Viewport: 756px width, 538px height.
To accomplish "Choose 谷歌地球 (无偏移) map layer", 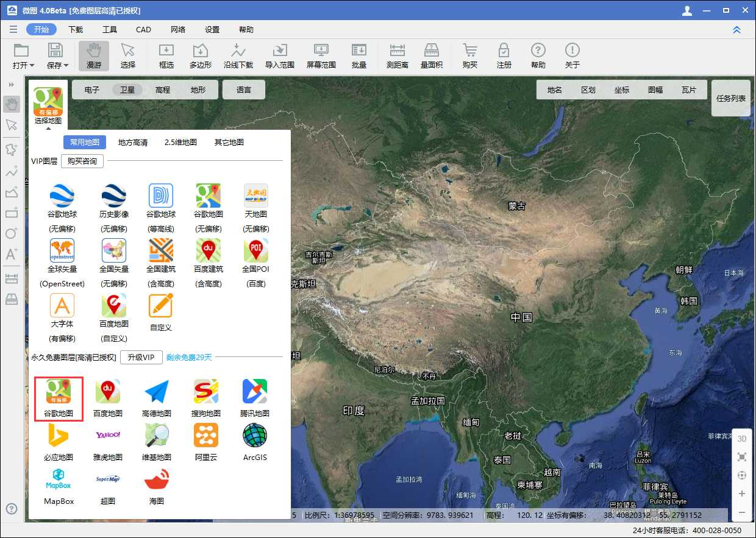I will (62, 208).
